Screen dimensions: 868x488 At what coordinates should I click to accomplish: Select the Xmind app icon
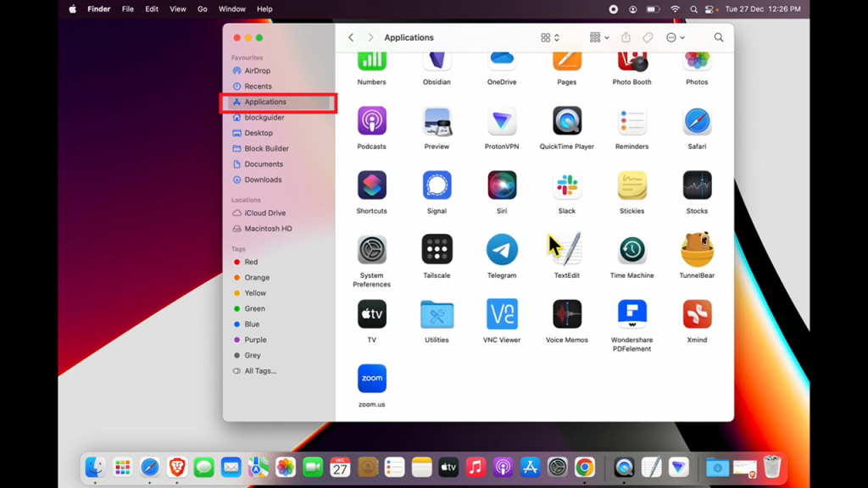click(697, 313)
